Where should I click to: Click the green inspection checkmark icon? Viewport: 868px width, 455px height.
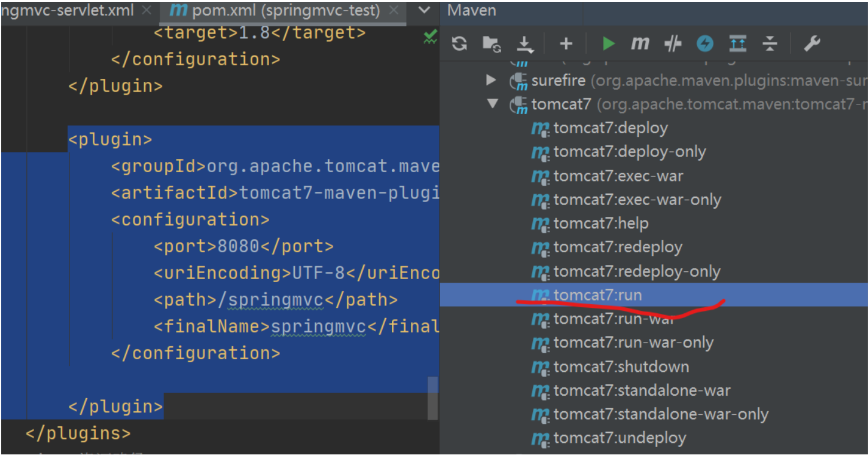(x=430, y=36)
